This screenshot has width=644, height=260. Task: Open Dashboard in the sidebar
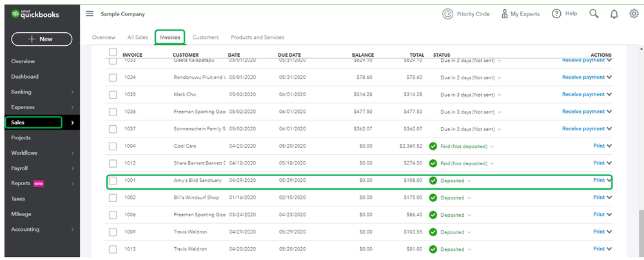(24, 77)
